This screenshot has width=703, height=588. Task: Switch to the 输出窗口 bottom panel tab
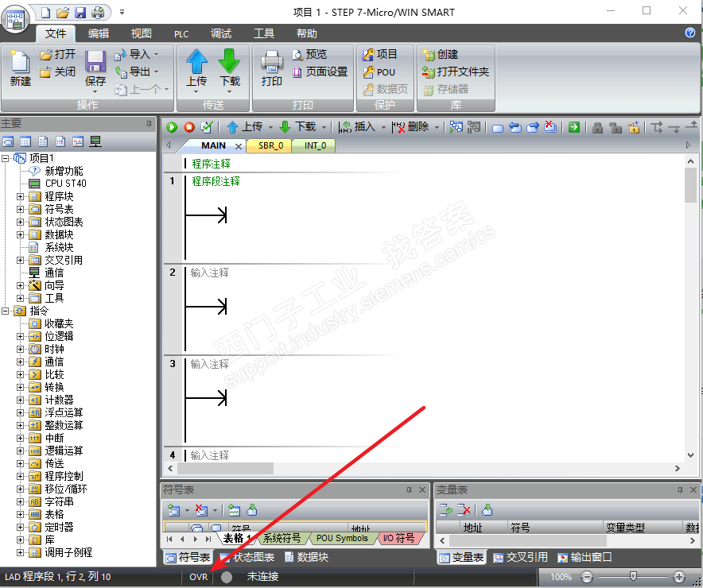tap(585, 558)
